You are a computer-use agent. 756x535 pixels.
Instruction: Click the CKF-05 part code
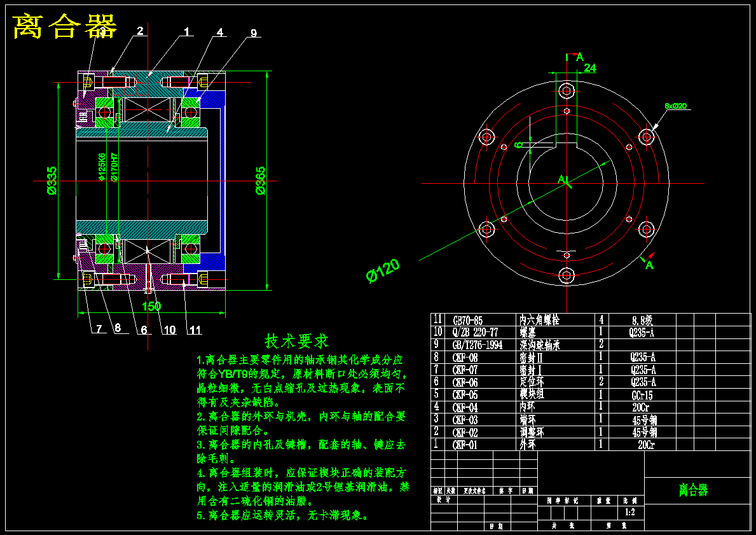coord(465,395)
